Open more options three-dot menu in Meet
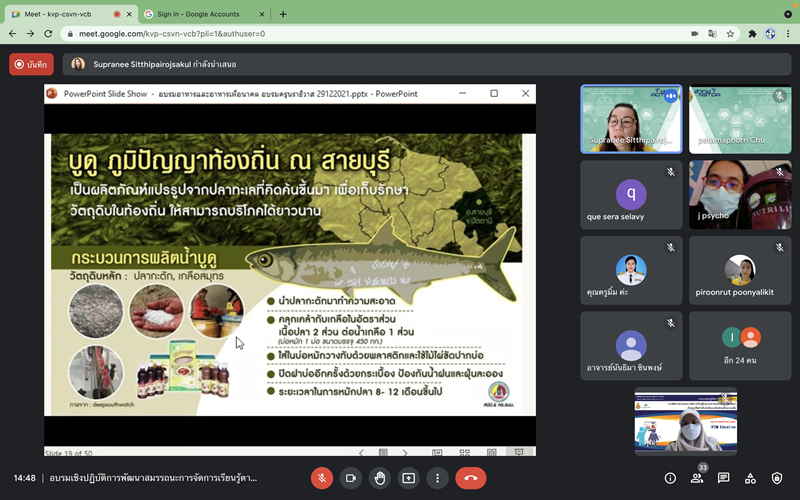800x500 pixels. 437,478
